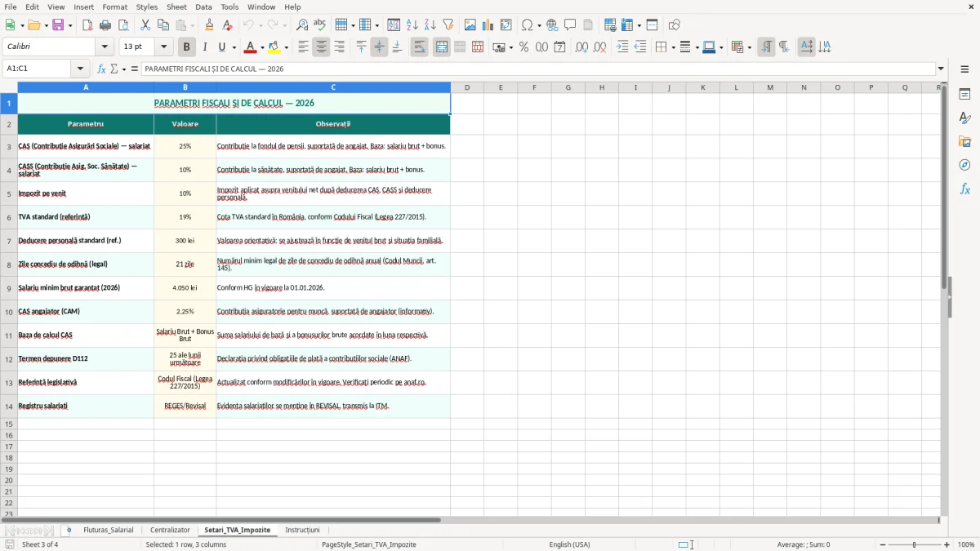
Task: Open the Styles menu
Action: (x=147, y=7)
